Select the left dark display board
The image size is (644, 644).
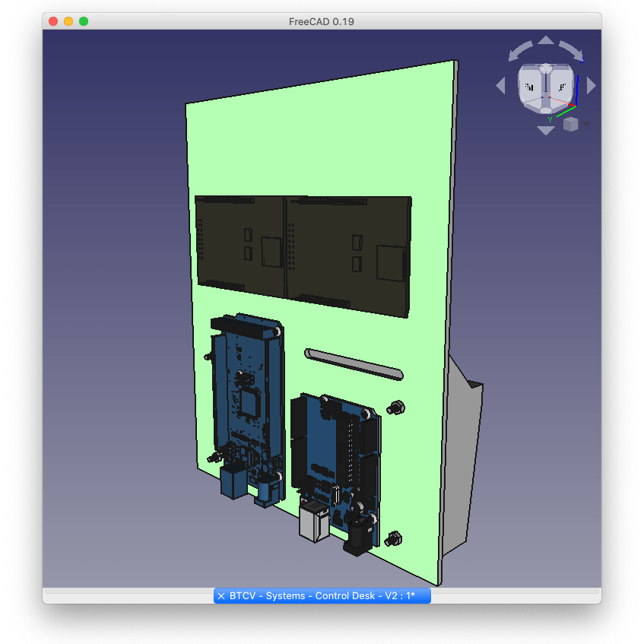point(240,243)
